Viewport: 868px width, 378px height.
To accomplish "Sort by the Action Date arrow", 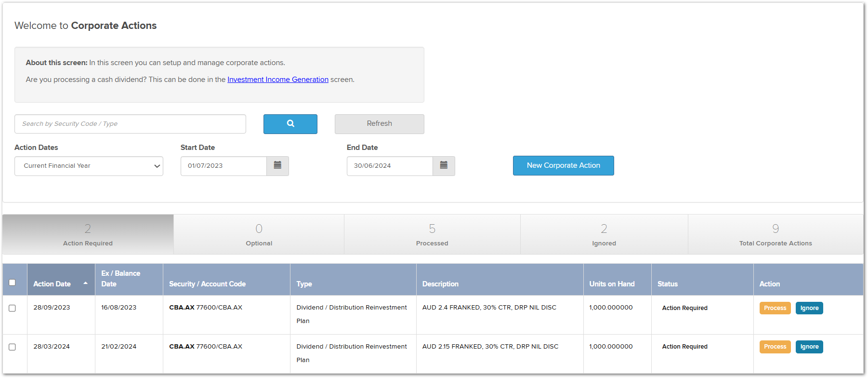I will [86, 283].
